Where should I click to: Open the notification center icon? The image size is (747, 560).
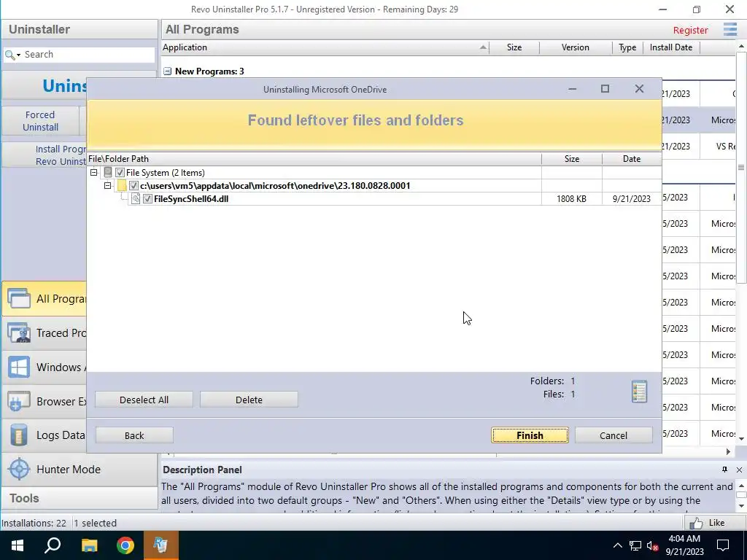coord(723,545)
